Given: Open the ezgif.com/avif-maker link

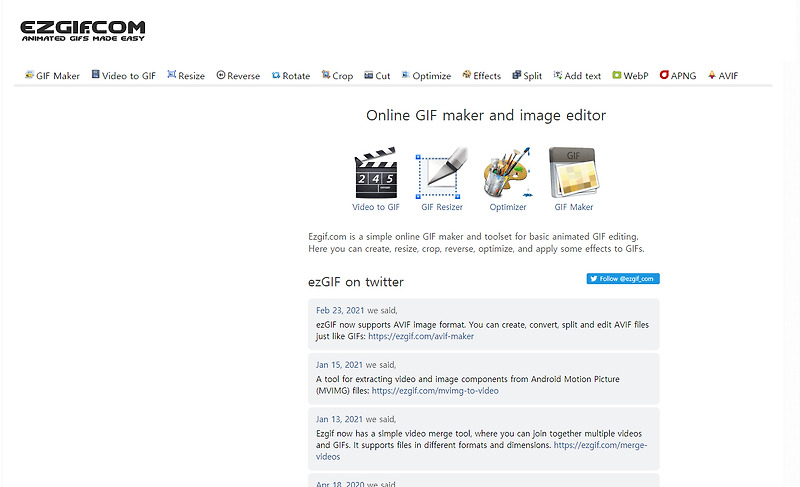Looking at the screenshot, I should (421, 337).
